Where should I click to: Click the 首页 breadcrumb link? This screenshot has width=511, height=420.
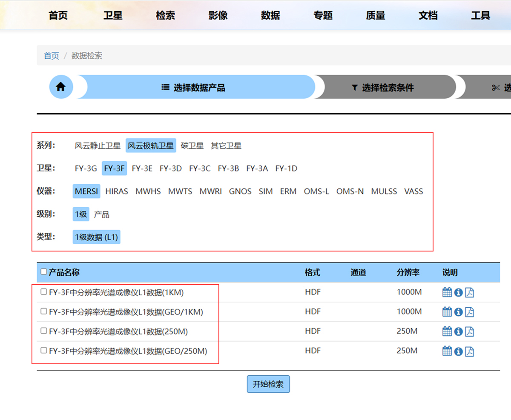point(52,56)
